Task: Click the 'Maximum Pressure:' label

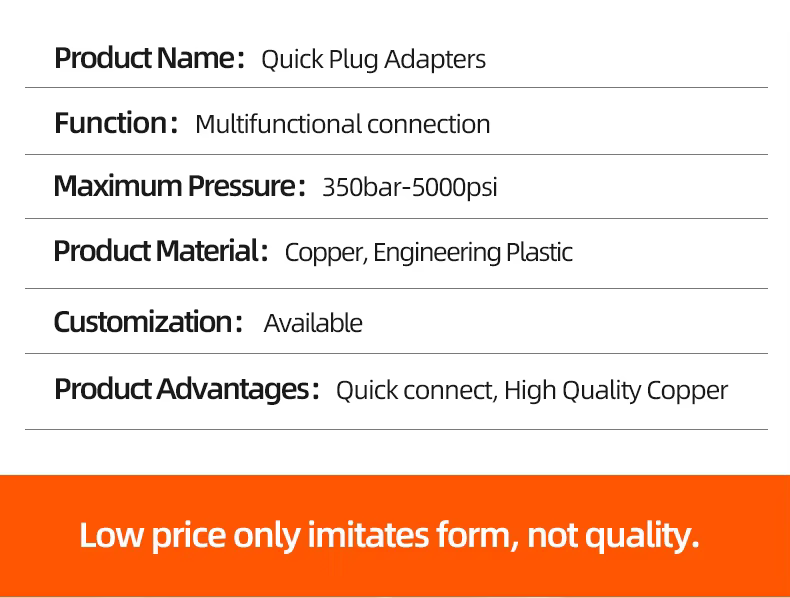Action: point(178,187)
